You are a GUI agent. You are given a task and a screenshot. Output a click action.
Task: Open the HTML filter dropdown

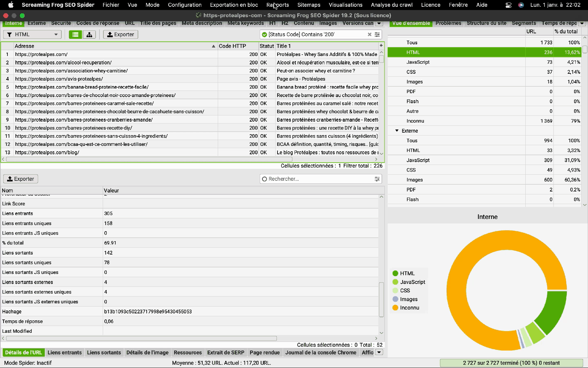pos(32,35)
